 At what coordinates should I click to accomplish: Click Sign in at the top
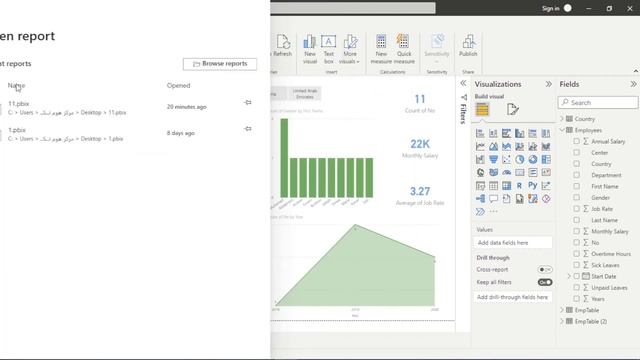click(551, 8)
